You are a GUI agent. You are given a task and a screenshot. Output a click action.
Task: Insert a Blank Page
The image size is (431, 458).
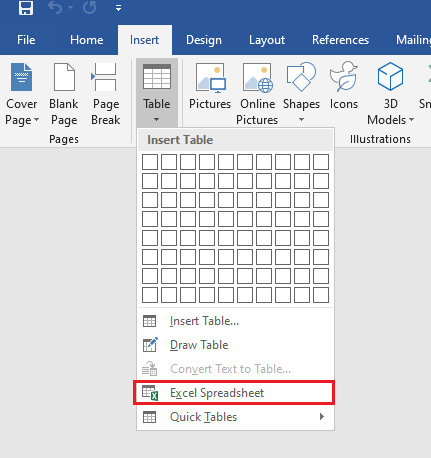[x=64, y=93]
